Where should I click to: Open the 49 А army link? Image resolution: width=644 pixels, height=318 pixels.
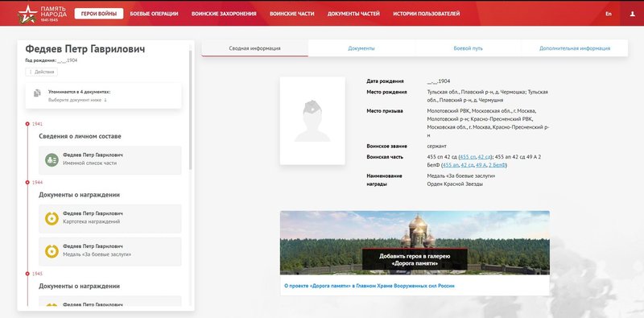pyautogui.click(x=481, y=165)
